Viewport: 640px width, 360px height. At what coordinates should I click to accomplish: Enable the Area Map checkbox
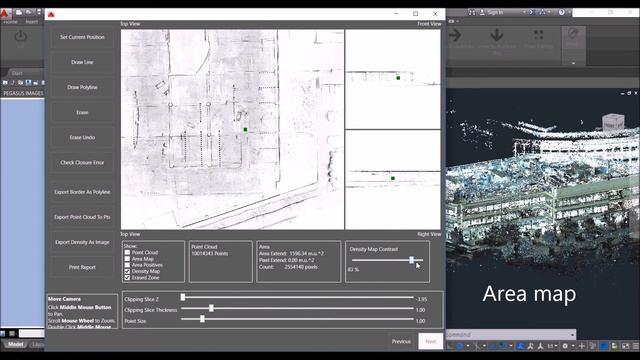[127, 259]
